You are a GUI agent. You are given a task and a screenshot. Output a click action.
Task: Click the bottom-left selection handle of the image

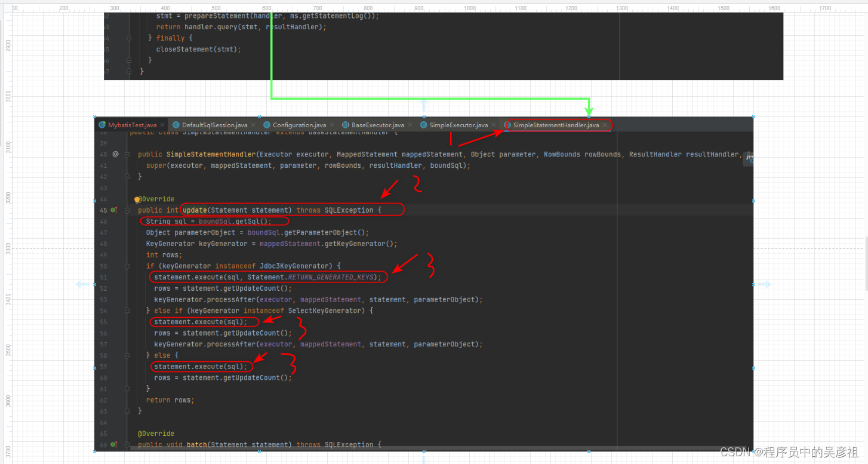point(94,452)
